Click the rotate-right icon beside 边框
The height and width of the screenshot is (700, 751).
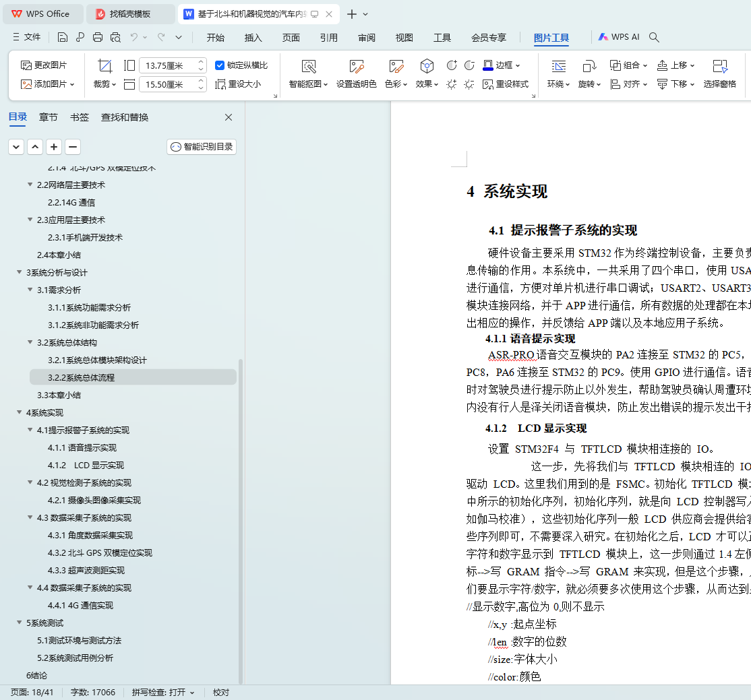[x=469, y=65]
